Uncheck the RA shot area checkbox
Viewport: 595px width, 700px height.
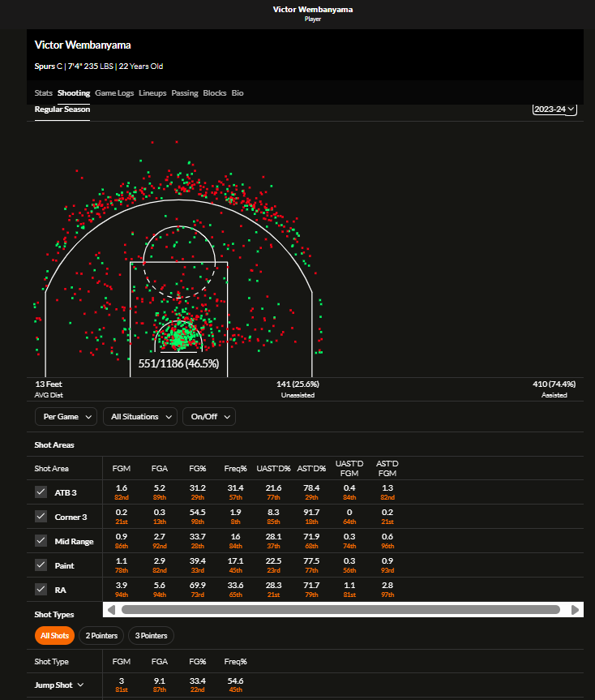pyautogui.click(x=41, y=590)
